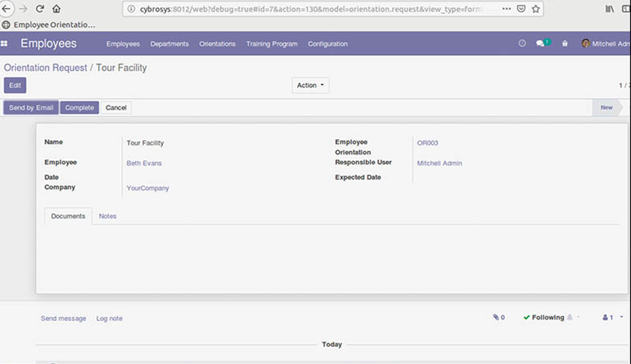This screenshot has height=364, width=631.
Task: Click the browser address bar URL
Action: click(311, 9)
